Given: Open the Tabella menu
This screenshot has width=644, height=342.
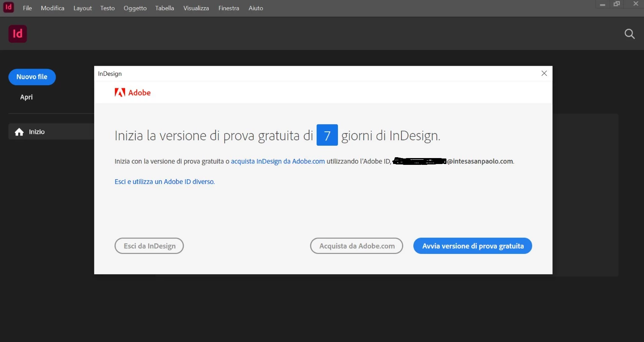Looking at the screenshot, I should (x=164, y=8).
